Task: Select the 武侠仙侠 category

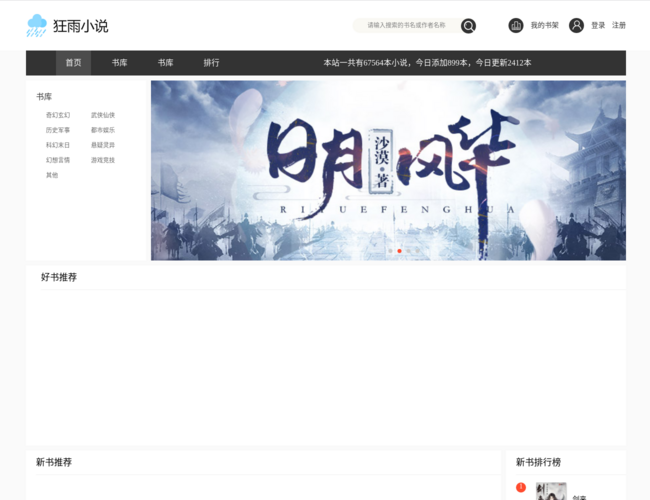Action: pos(103,115)
